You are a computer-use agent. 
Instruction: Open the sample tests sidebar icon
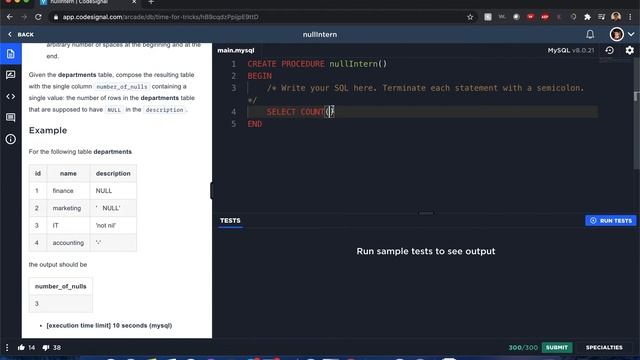pos(11,75)
